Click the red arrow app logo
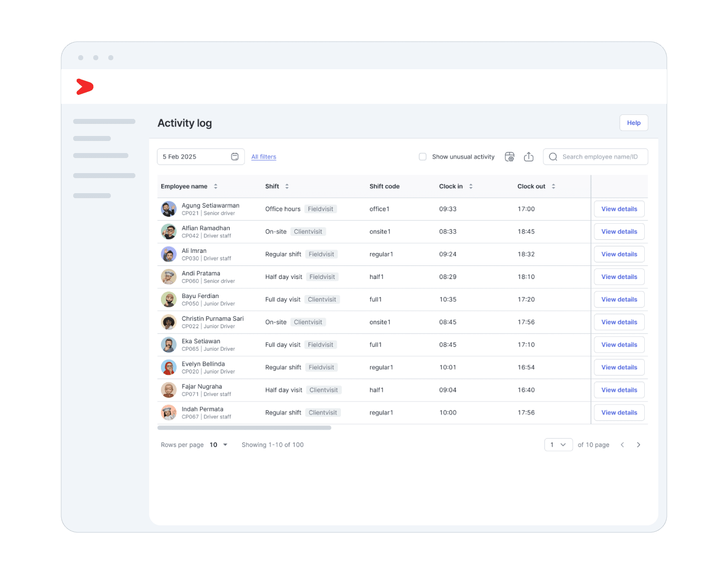Viewport: 728px width, 574px height. [85, 87]
